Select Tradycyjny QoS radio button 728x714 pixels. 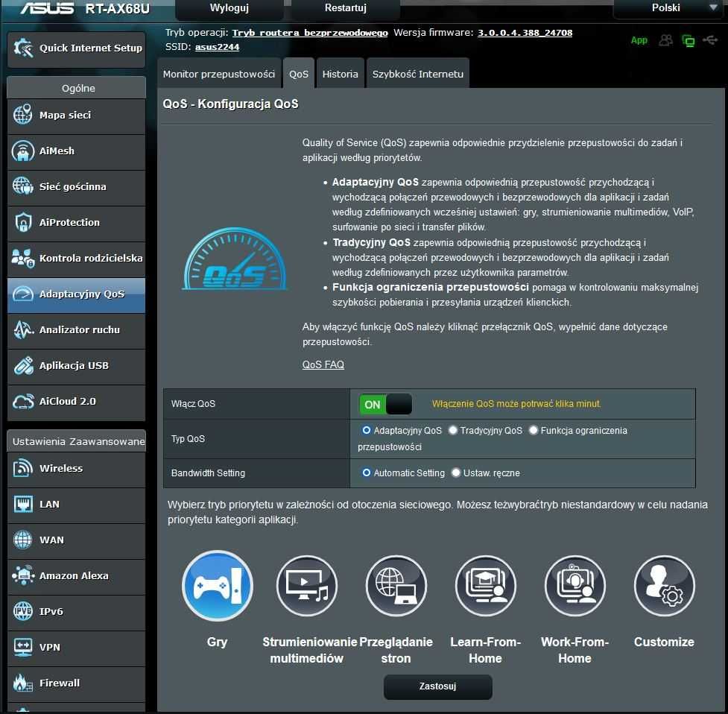tap(453, 430)
